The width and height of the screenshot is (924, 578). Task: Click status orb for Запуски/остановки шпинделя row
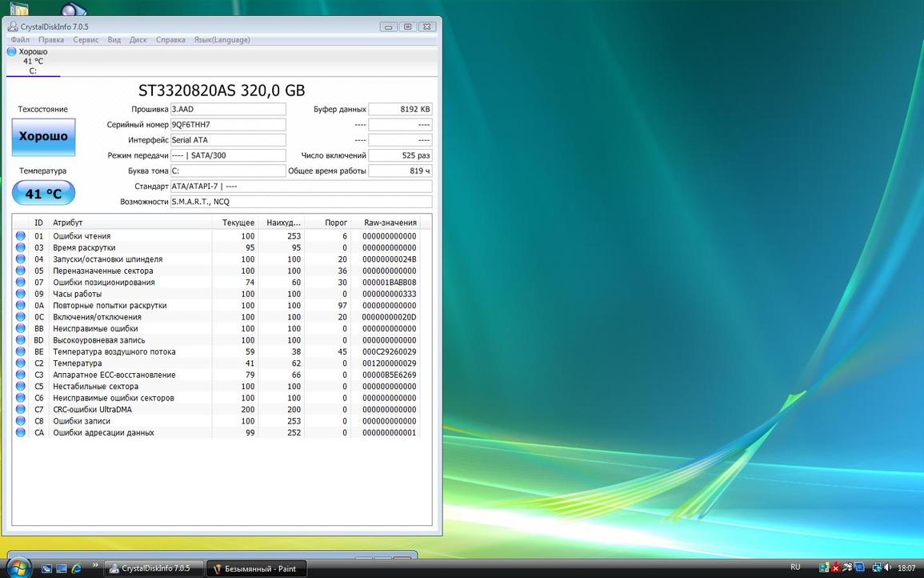(x=21, y=259)
